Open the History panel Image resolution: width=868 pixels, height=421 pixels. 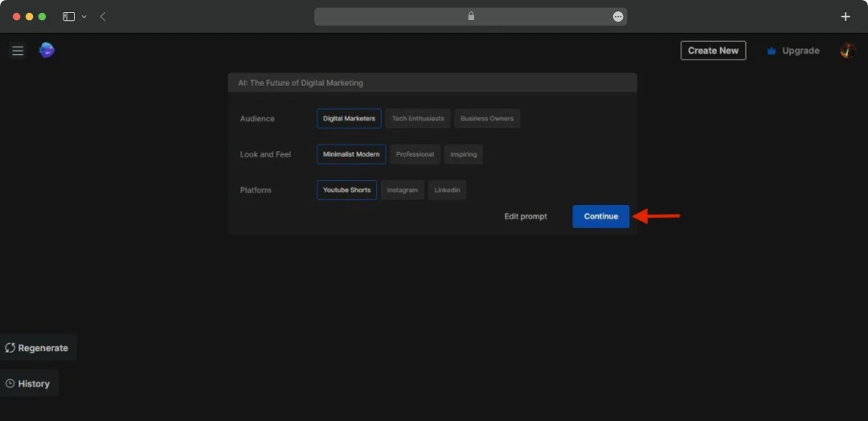(29, 383)
